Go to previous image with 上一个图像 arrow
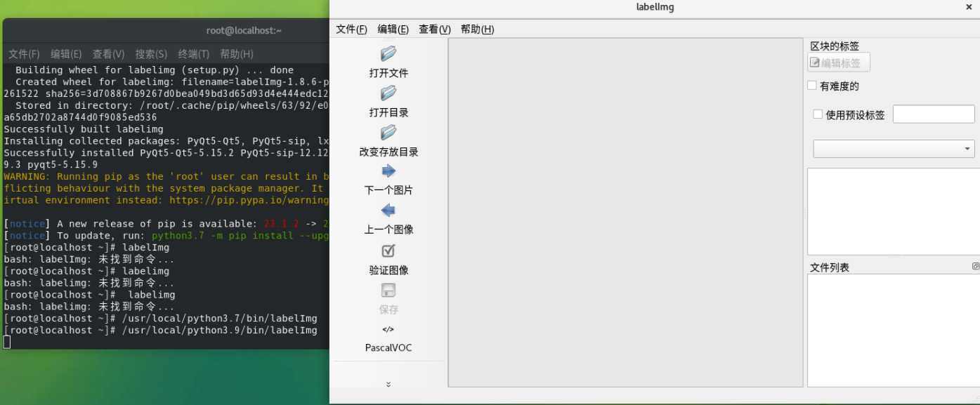The height and width of the screenshot is (405, 980). pos(388,211)
